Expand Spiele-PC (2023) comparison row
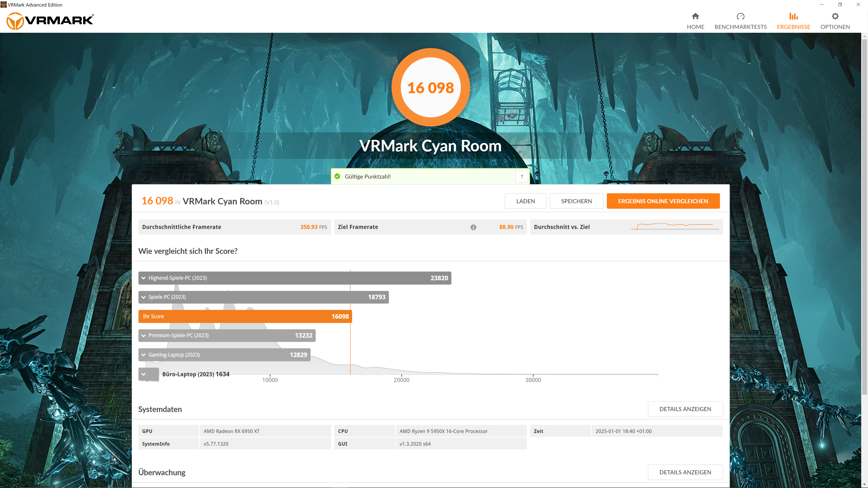868x488 pixels. coord(144,297)
